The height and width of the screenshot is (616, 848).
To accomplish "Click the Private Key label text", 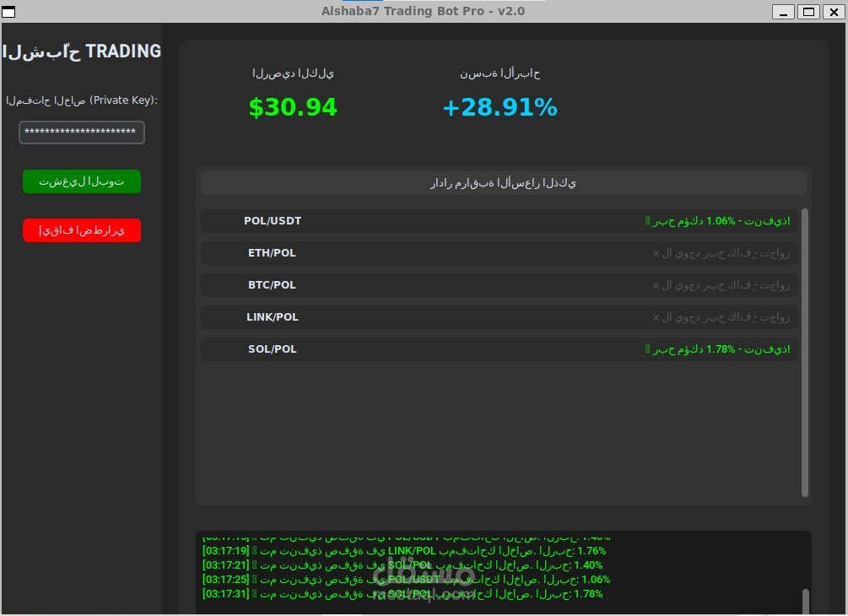I will click(x=82, y=100).
